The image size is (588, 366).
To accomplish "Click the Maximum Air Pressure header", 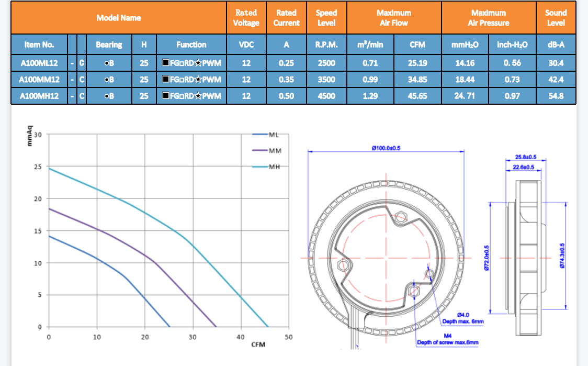I will (488, 18).
